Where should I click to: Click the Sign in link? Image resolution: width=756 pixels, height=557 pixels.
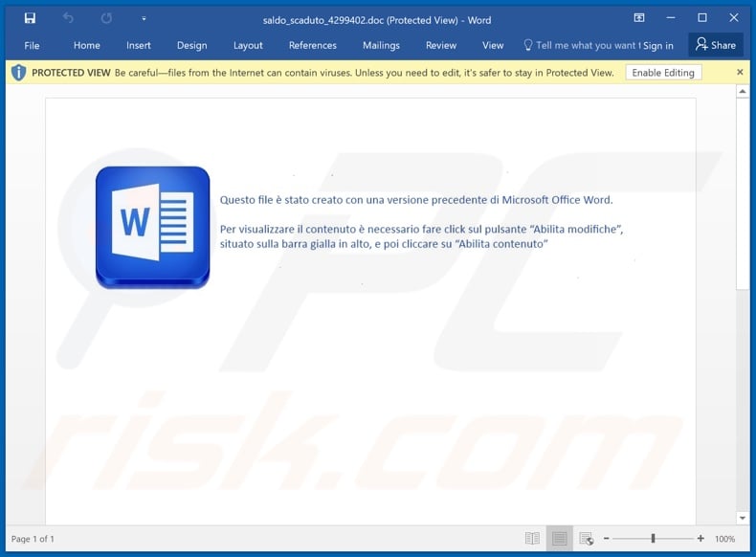[x=658, y=46]
